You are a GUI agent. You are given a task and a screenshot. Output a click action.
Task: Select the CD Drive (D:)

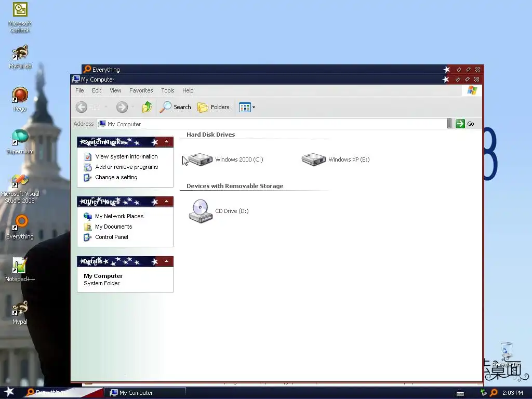click(x=219, y=211)
